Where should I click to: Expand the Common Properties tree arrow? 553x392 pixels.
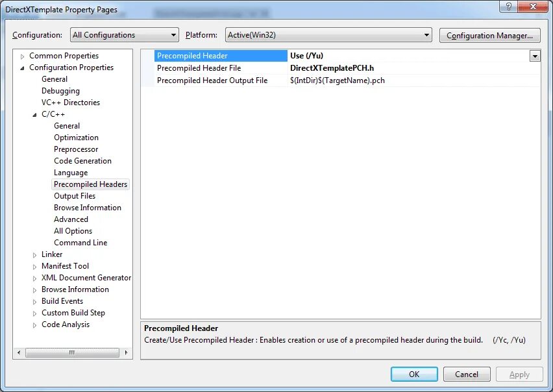coord(22,56)
